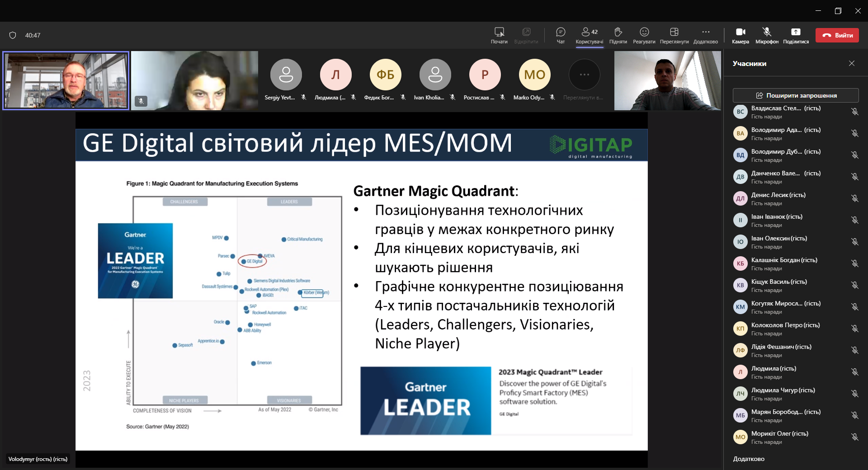Screen dimensions: 868x470
Task: Select participant Денис Лесик (гість)
Action: (796, 198)
